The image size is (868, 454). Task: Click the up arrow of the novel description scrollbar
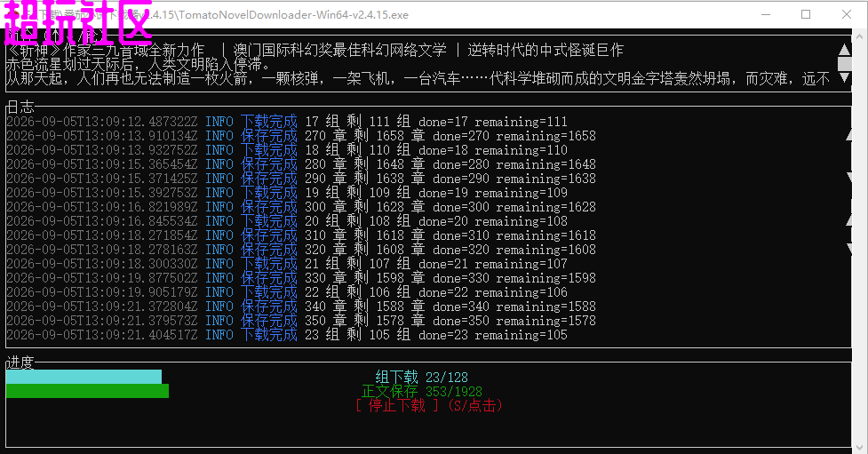coord(844,50)
